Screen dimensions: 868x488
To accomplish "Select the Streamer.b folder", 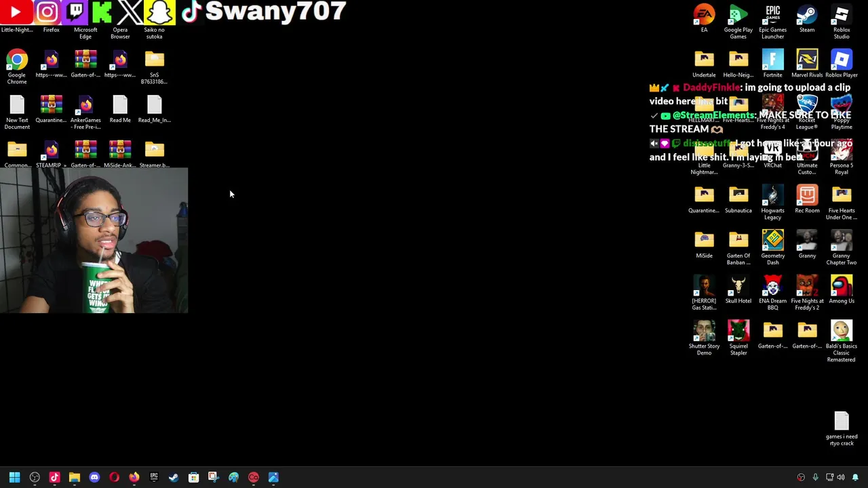I will click(x=154, y=155).
